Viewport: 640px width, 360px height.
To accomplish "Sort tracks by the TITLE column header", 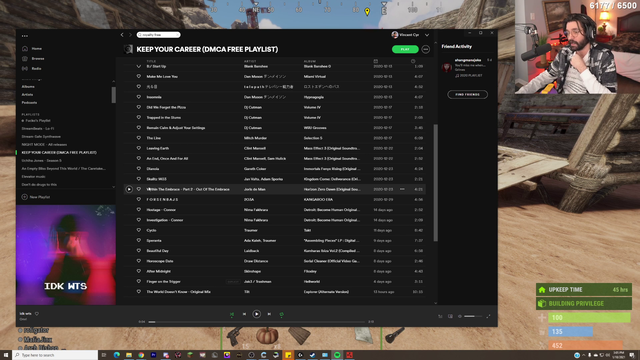I will coord(151,61).
